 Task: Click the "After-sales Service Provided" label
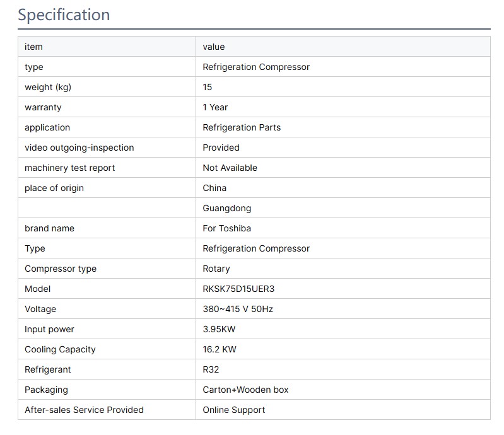point(84,410)
